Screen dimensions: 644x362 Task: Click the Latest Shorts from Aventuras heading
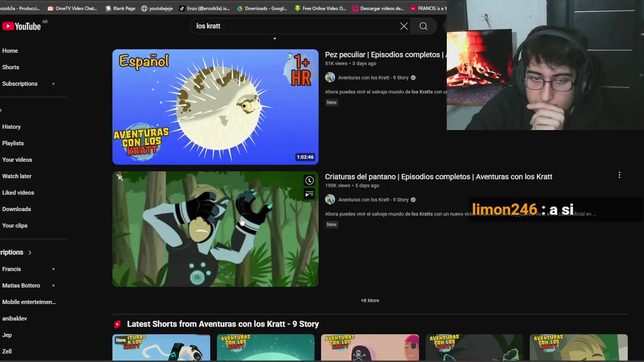223,324
